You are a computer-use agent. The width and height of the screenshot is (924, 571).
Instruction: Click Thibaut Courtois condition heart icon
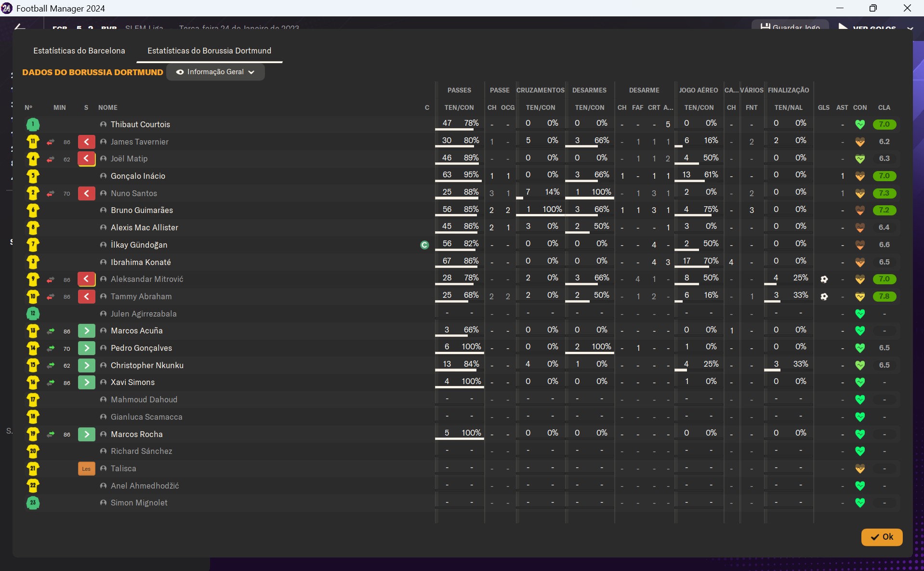pos(860,124)
